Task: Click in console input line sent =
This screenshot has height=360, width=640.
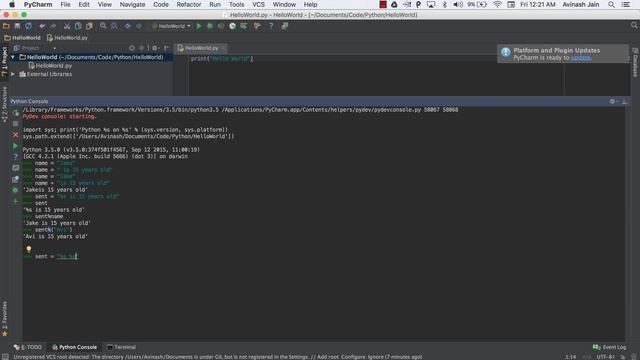Action: click(50, 256)
